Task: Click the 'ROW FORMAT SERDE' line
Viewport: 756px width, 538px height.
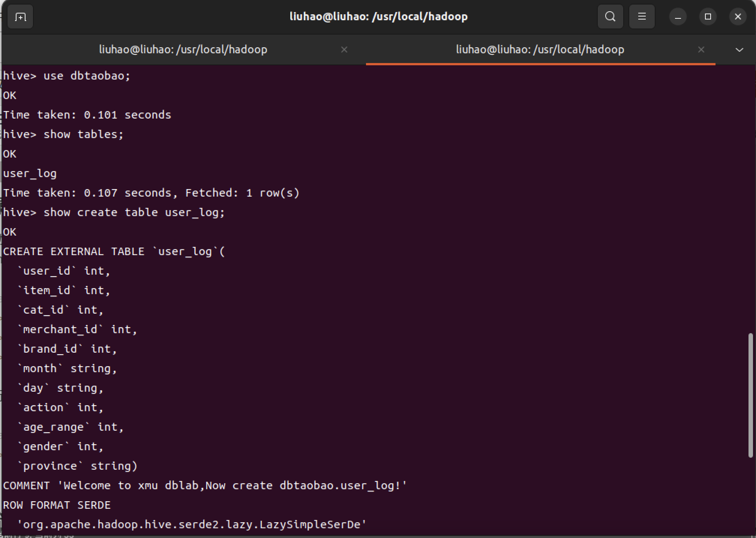Action: point(57,505)
